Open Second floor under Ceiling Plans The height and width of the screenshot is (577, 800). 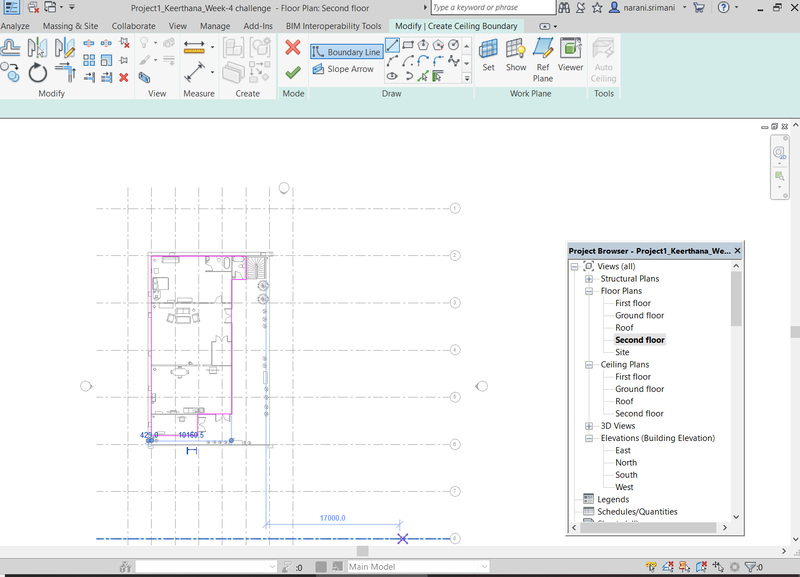[x=639, y=413]
